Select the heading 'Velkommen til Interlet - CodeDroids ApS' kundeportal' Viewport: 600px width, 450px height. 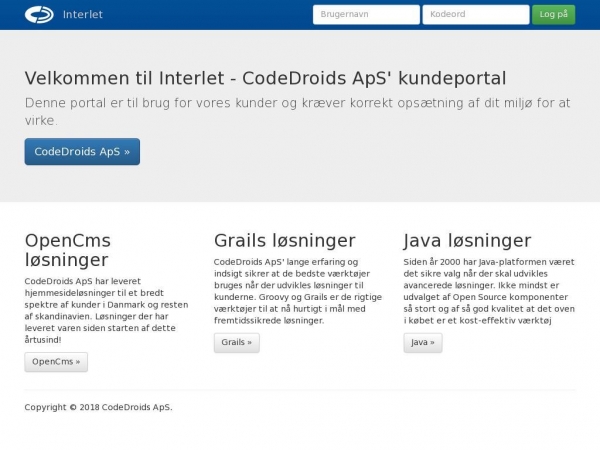tap(266, 78)
